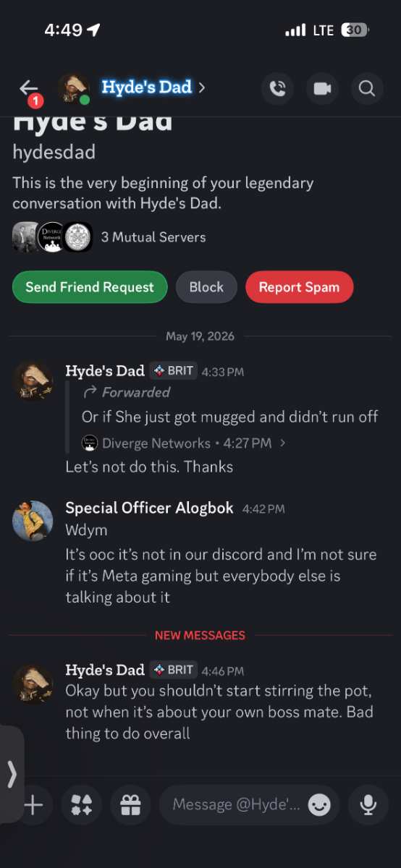Start a voice call with Hyde's Dad
Image resolution: width=401 pixels, height=868 pixels.
[x=277, y=88]
